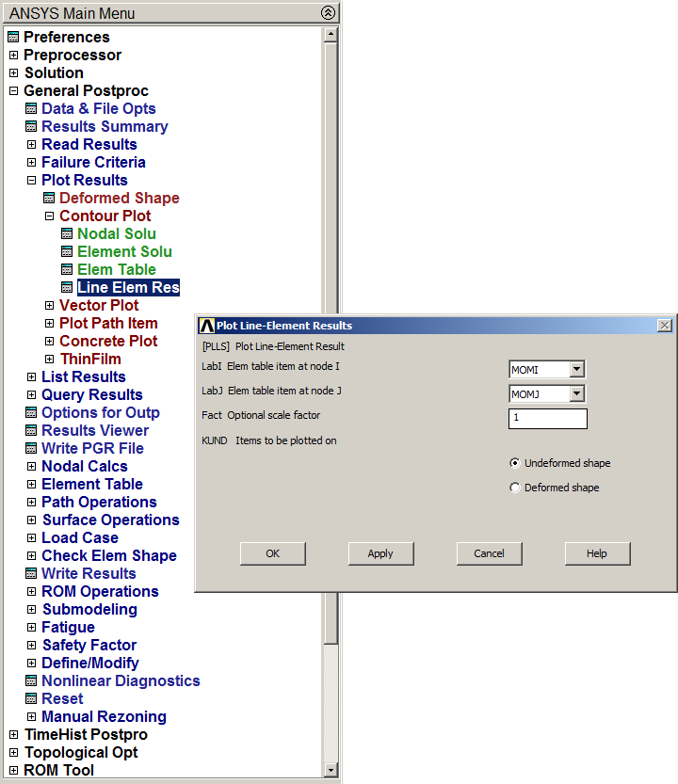Open the Write PGR File menu item

92,448
